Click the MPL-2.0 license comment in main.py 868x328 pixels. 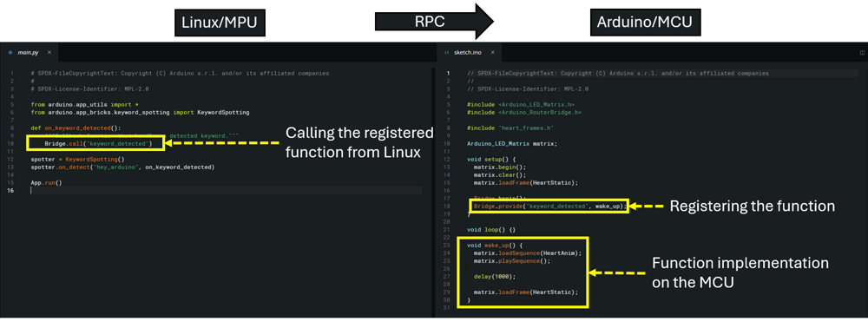click(x=89, y=89)
